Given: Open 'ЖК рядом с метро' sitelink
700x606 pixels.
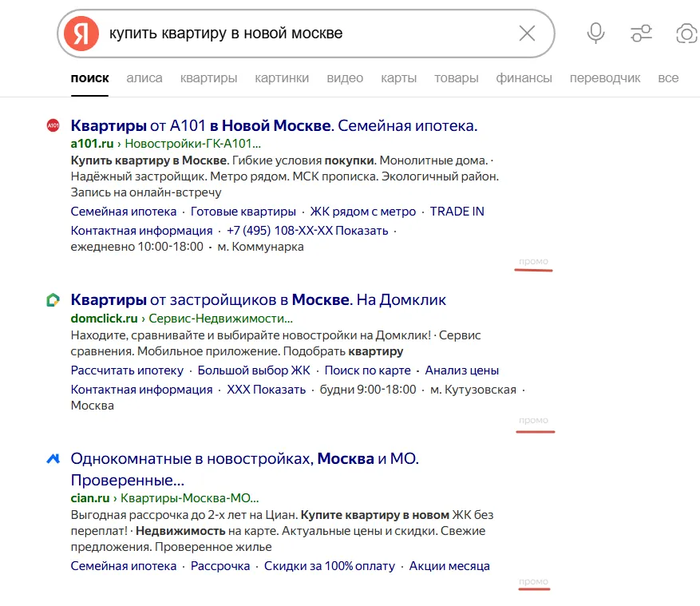Looking at the screenshot, I should [363, 212].
